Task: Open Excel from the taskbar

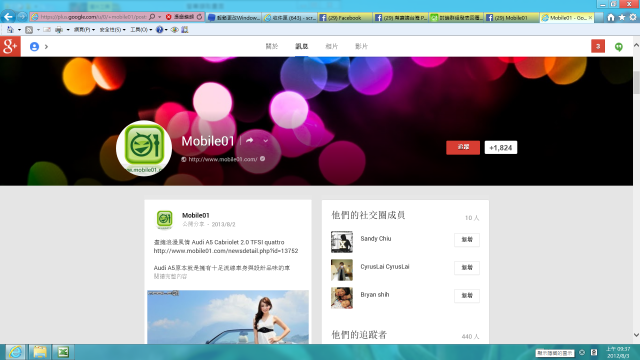Action: pyautogui.click(x=63, y=352)
